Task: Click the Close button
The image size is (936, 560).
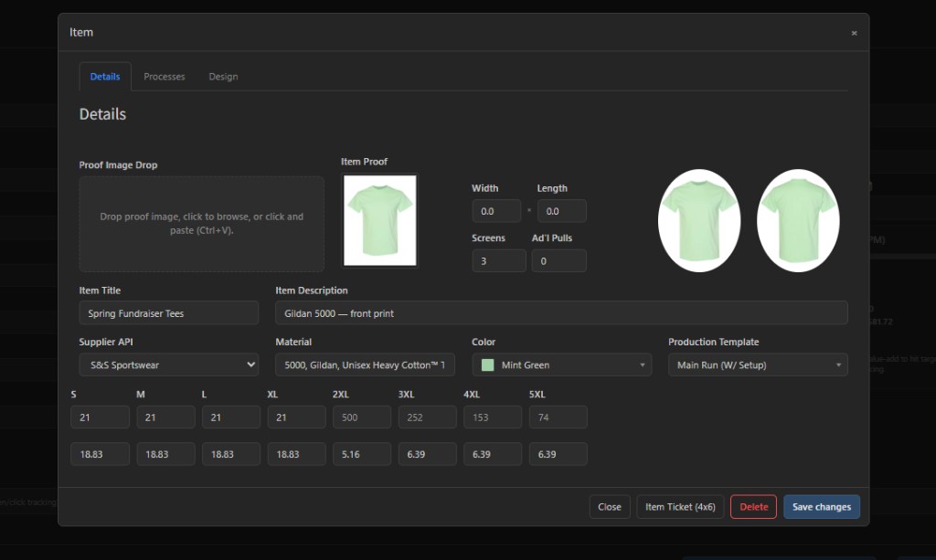Action: tap(610, 506)
